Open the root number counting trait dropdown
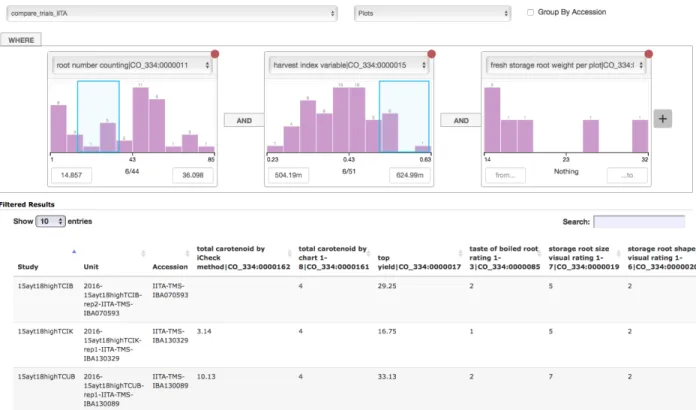Screen dimensions: 696x410 [x=132, y=65]
